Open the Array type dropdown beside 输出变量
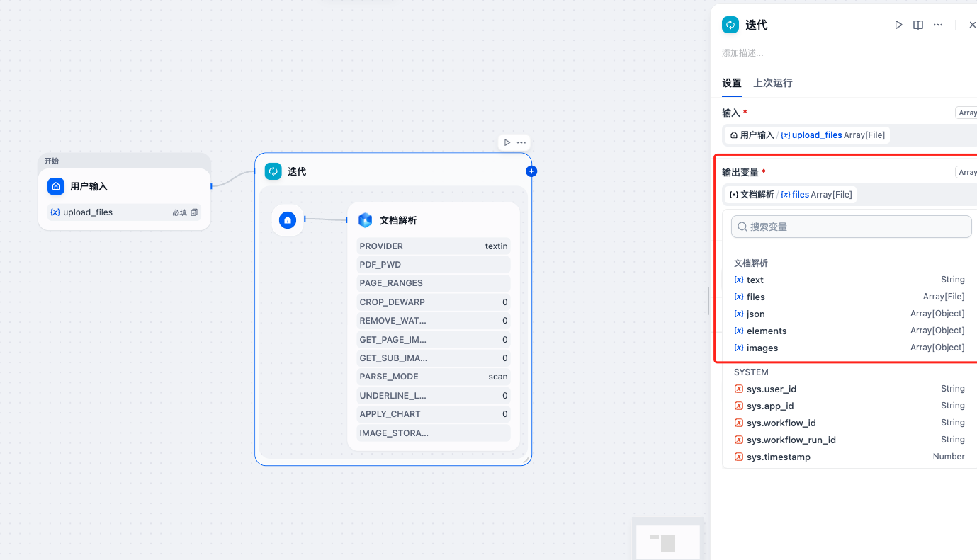The image size is (977, 560). click(966, 172)
